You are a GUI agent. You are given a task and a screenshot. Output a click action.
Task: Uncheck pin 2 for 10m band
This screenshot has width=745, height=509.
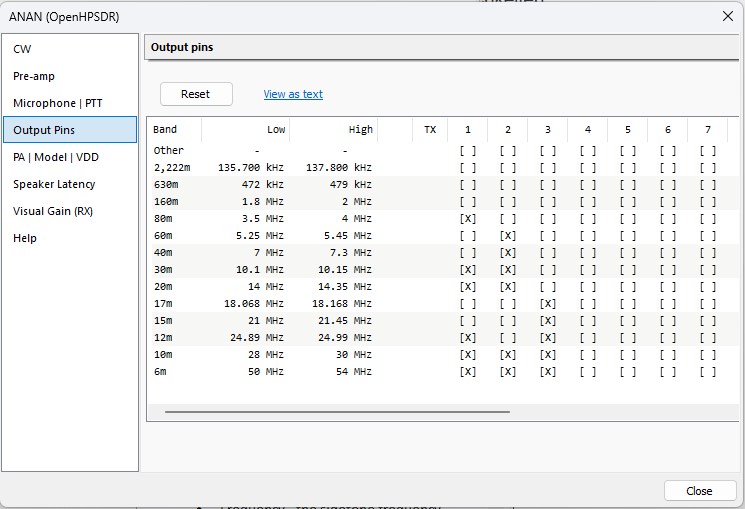507,355
